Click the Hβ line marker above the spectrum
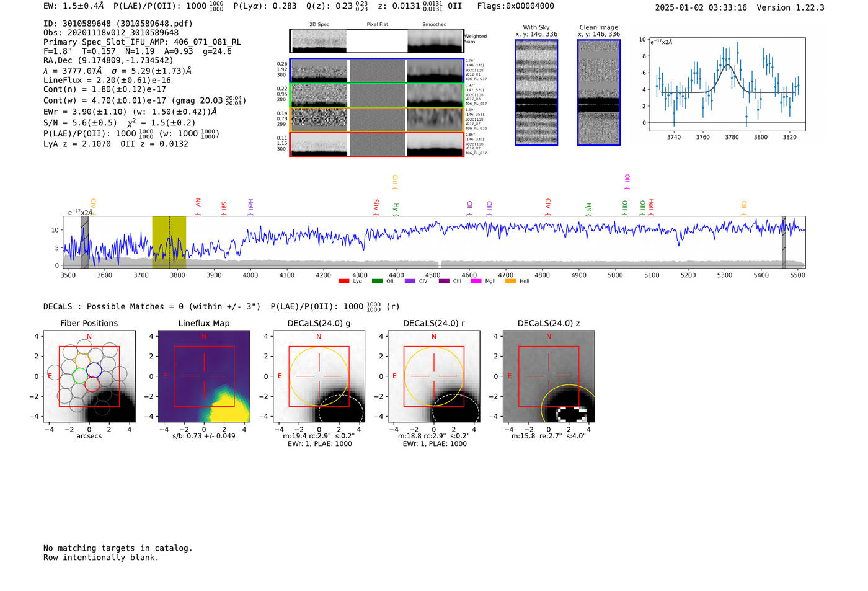This screenshot has height=591, width=868. (x=588, y=210)
